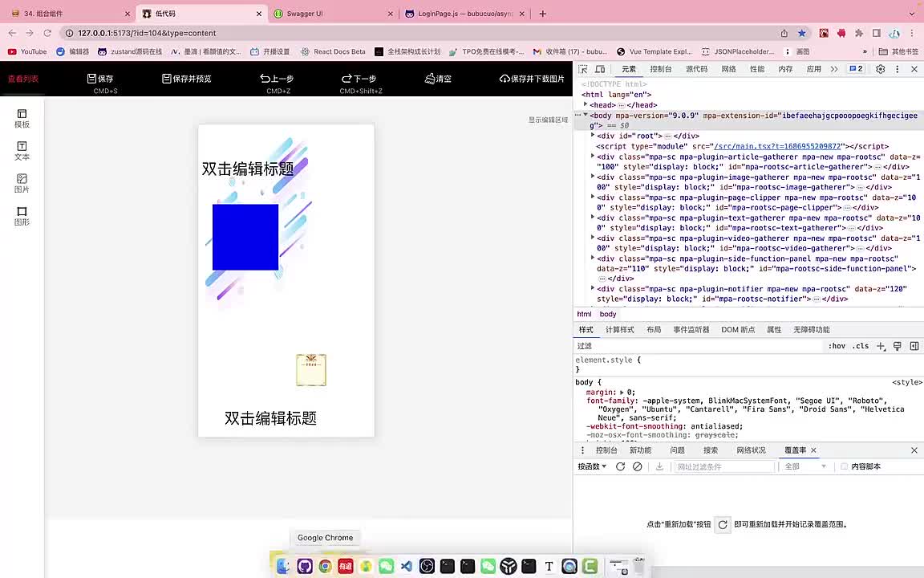The width and height of the screenshot is (924, 578).
Task: Open 按函数 coverage type dropdown
Action: [592, 466]
